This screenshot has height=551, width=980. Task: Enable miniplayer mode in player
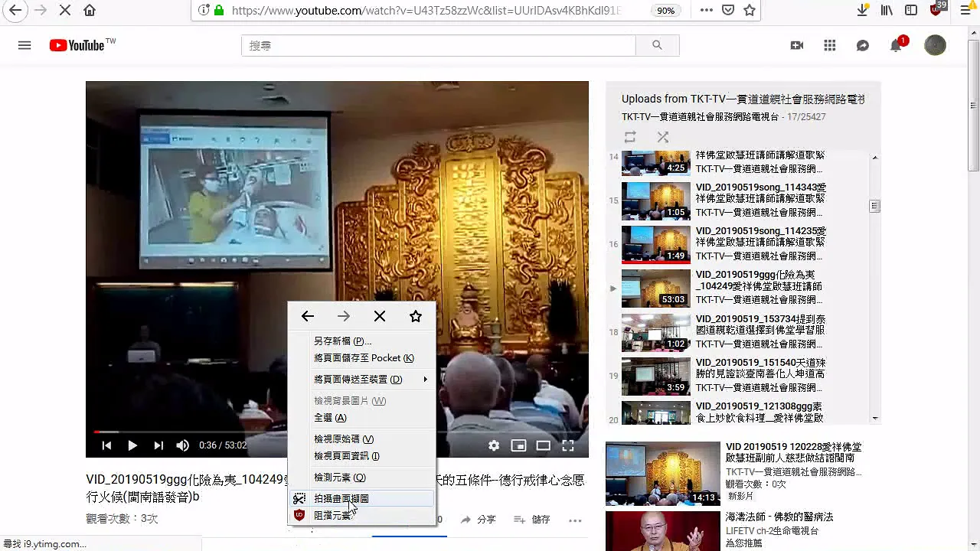(518, 445)
